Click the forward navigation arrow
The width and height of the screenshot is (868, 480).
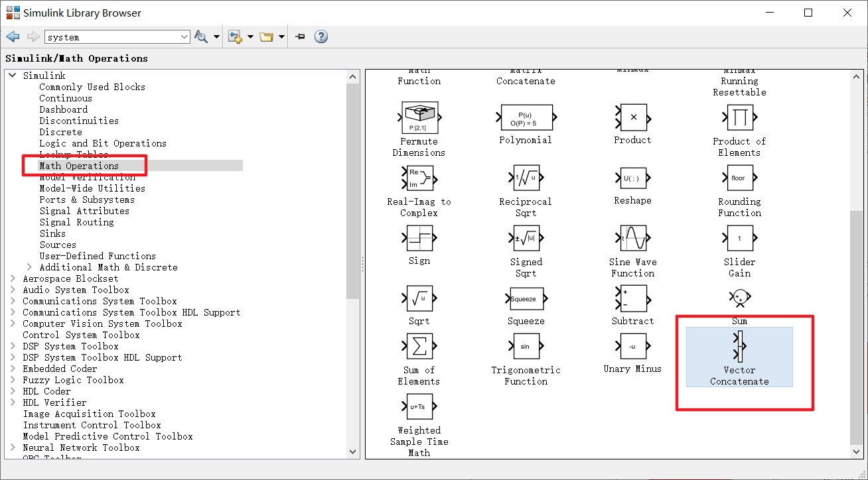[x=33, y=37]
